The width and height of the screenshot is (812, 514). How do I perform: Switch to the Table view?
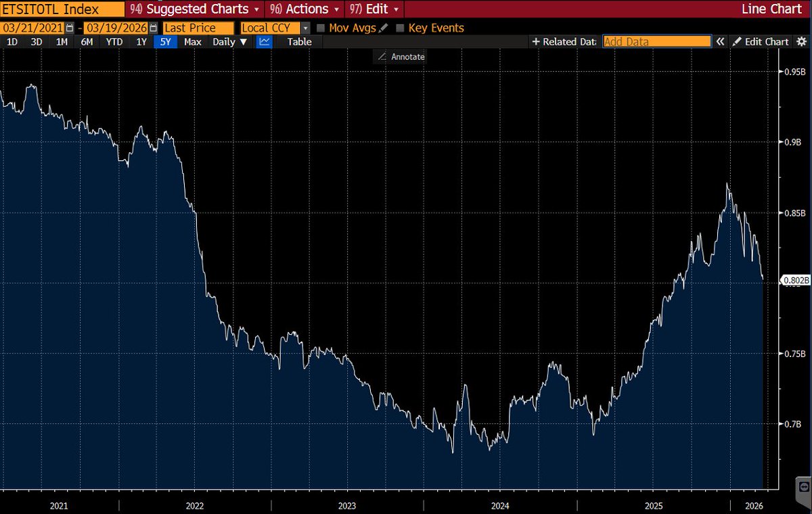tap(299, 41)
